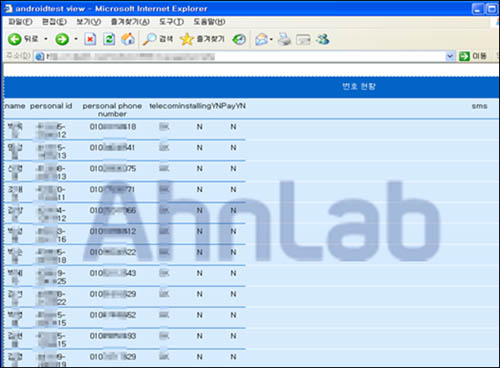500x368 pixels.
Task: Expand the Mail icon dropdown arrow
Action: (271, 39)
